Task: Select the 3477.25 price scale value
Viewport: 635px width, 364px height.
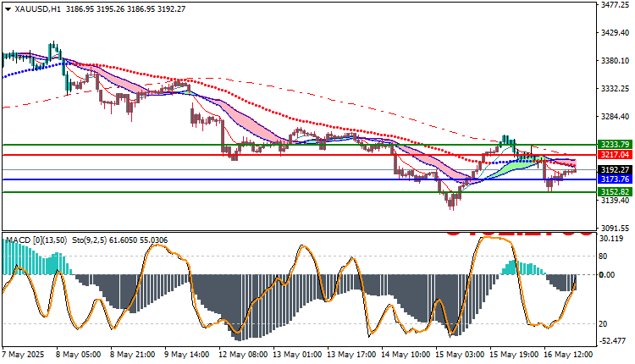Action: (x=616, y=4)
